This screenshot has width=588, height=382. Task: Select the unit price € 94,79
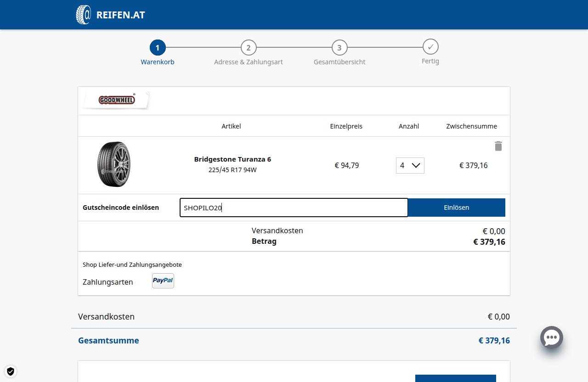click(347, 165)
